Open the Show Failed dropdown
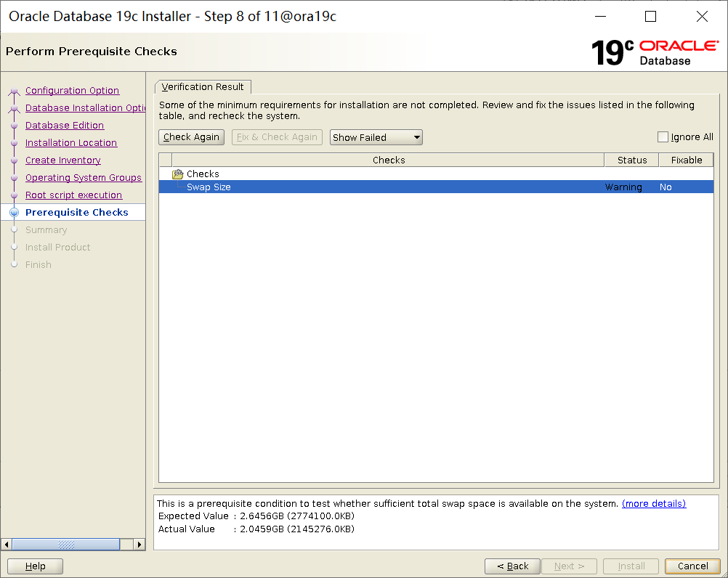 (x=376, y=137)
